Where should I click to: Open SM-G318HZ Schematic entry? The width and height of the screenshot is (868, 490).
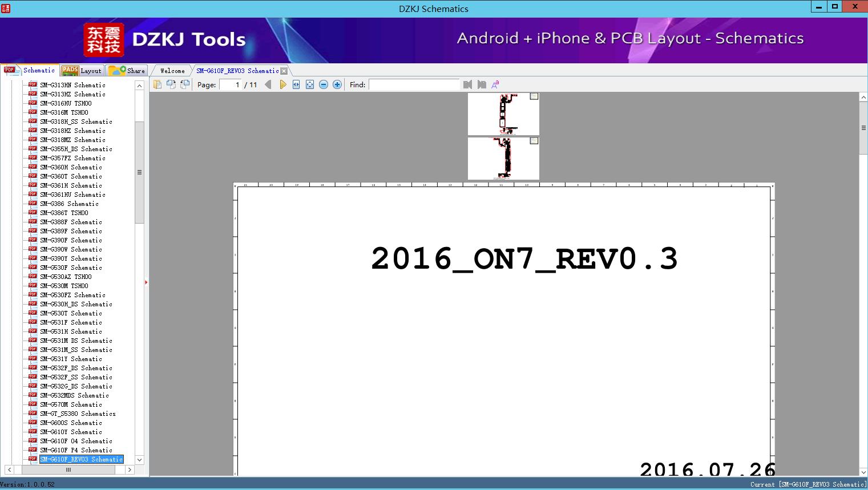point(72,131)
